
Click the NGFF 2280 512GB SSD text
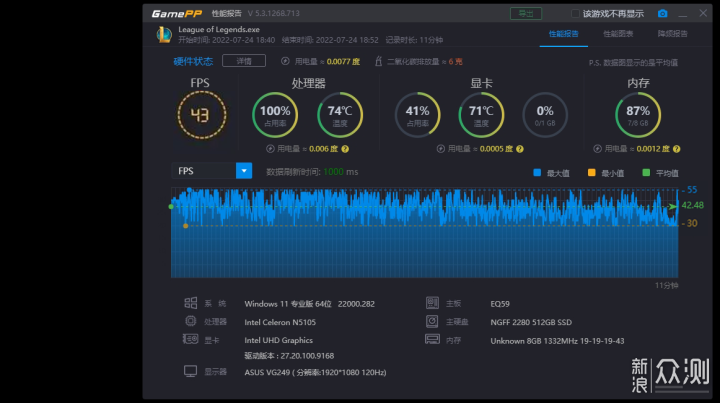(x=531, y=322)
